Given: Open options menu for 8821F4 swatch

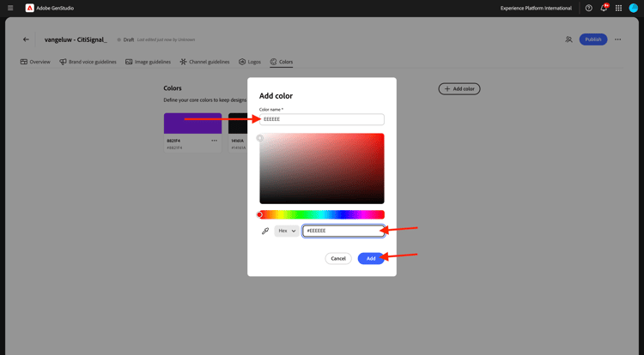Looking at the screenshot, I should pos(214,141).
